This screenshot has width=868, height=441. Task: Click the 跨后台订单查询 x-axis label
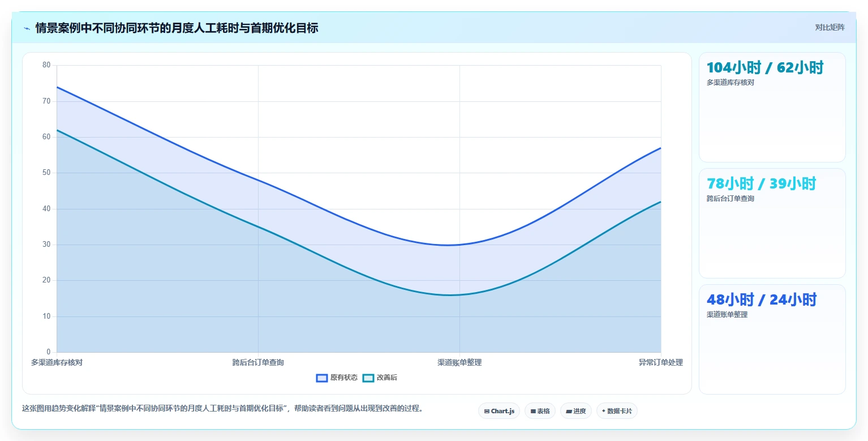(x=258, y=362)
